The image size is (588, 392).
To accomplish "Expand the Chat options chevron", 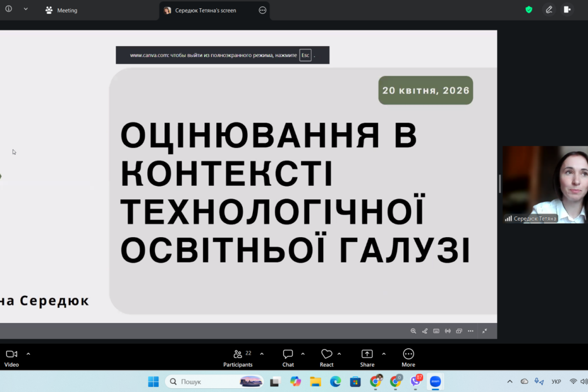I will (x=303, y=354).
